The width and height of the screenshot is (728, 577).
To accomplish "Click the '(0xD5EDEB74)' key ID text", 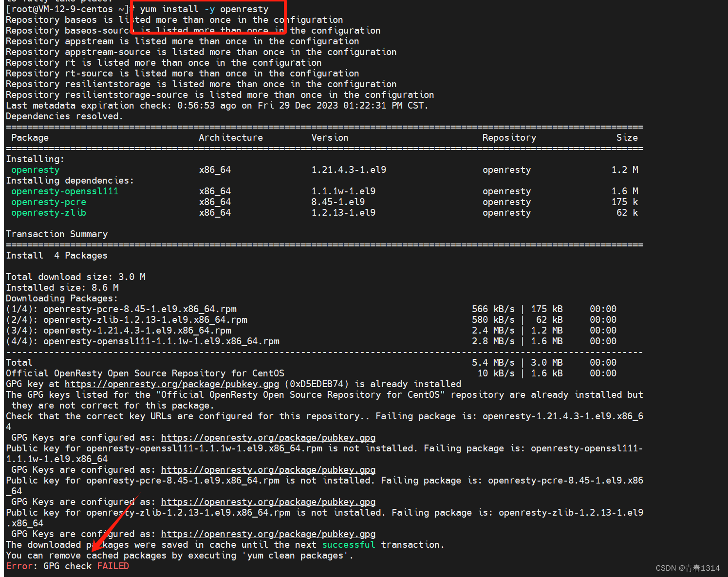I will (x=317, y=384).
